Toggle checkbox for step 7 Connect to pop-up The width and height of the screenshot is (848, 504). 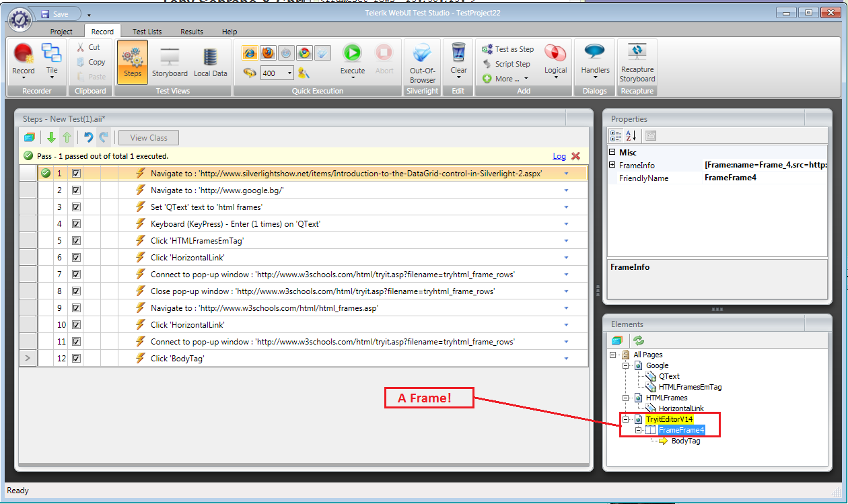pos(76,274)
